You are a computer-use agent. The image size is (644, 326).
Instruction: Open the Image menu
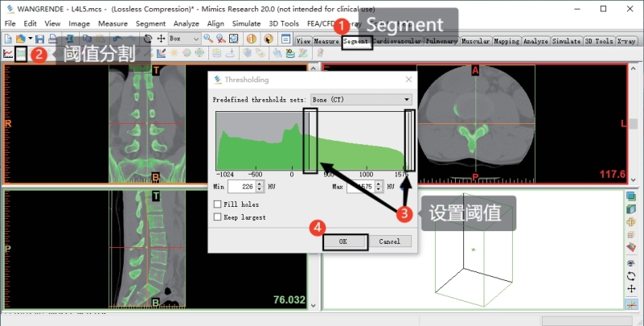(x=80, y=24)
